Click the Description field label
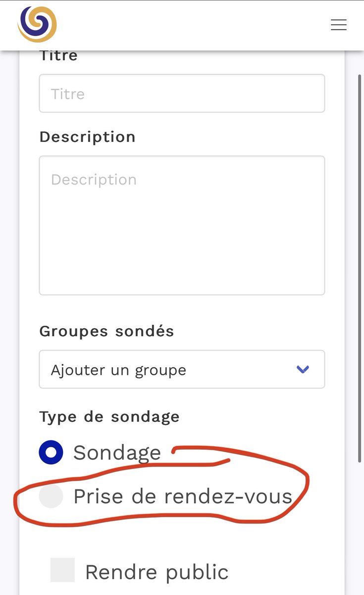 [87, 137]
